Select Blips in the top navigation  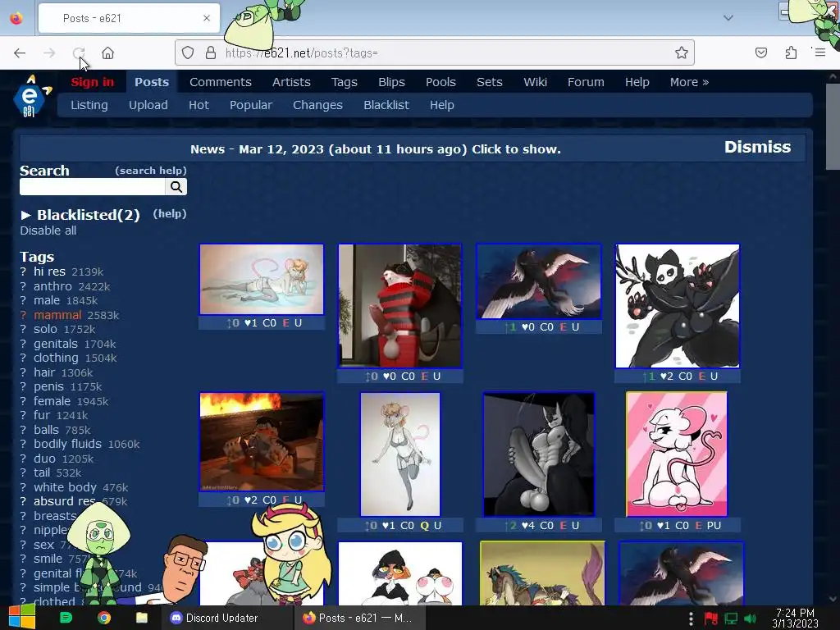pyautogui.click(x=391, y=82)
